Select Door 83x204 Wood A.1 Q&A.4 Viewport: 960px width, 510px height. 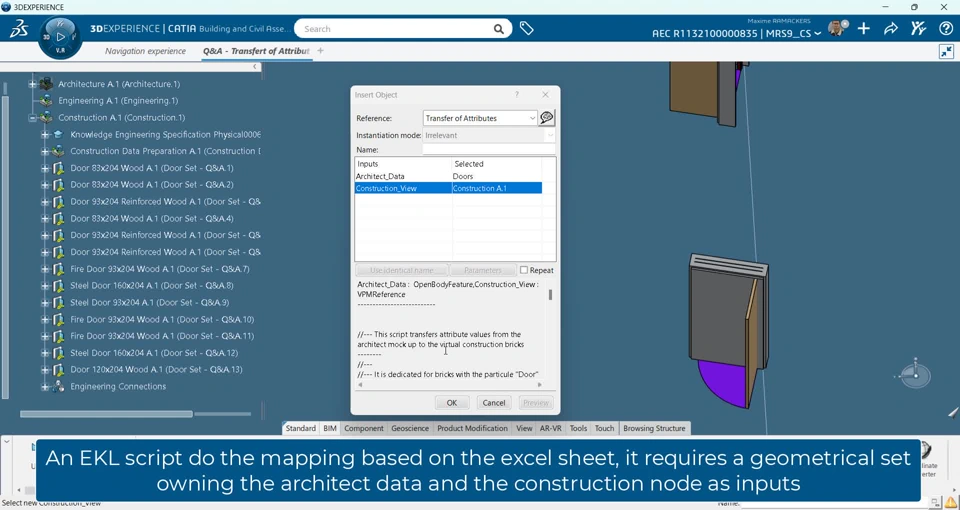click(152, 219)
